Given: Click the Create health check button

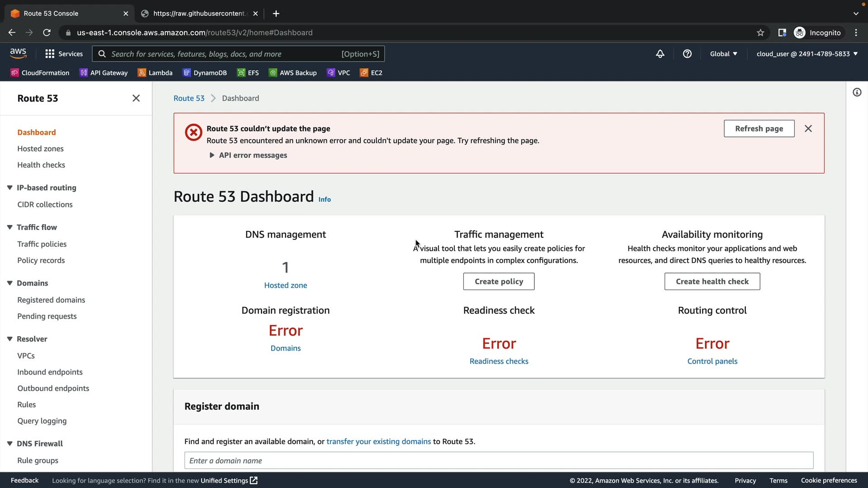Looking at the screenshot, I should (x=712, y=282).
